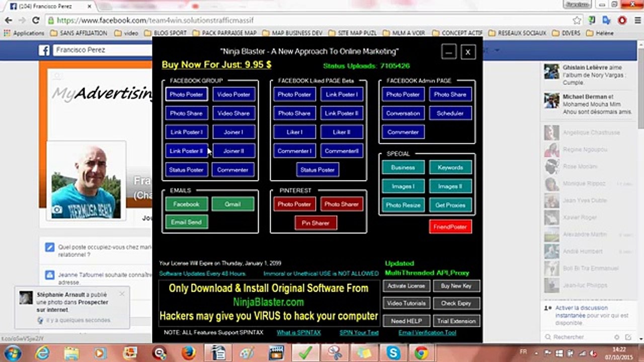Open Video Share in Facebook Group

(234, 113)
